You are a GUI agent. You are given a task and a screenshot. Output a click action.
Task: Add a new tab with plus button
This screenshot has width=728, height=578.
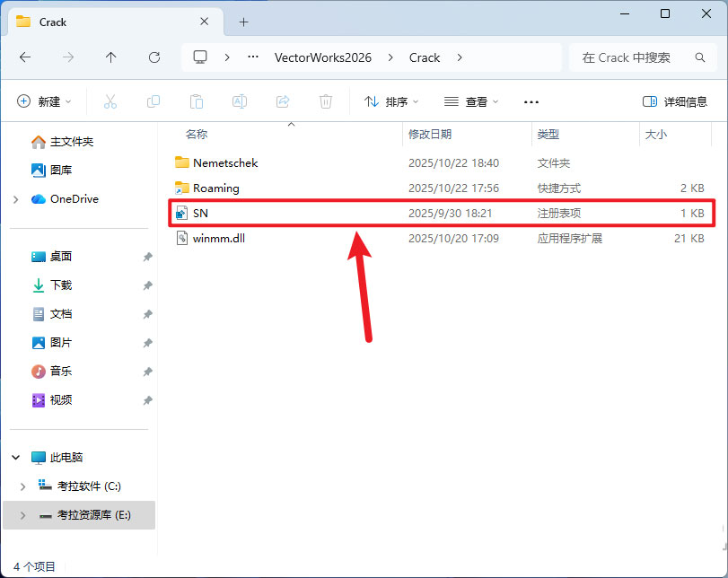(244, 22)
